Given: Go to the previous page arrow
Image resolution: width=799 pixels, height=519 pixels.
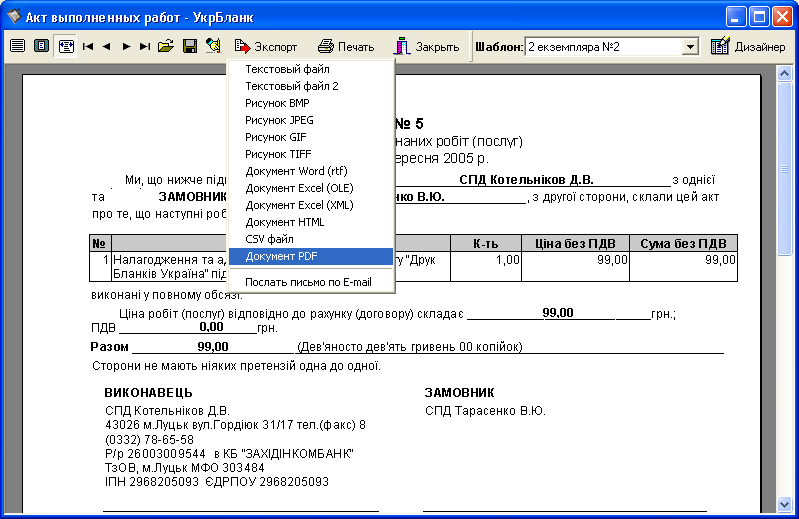Looking at the screenshot, I should [x=107, y=46].
